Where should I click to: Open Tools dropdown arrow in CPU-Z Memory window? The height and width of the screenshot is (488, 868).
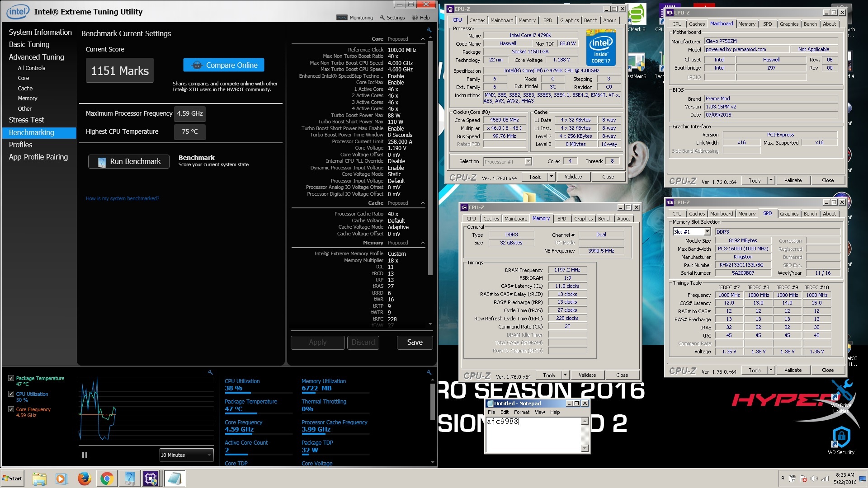coord(565,375)
